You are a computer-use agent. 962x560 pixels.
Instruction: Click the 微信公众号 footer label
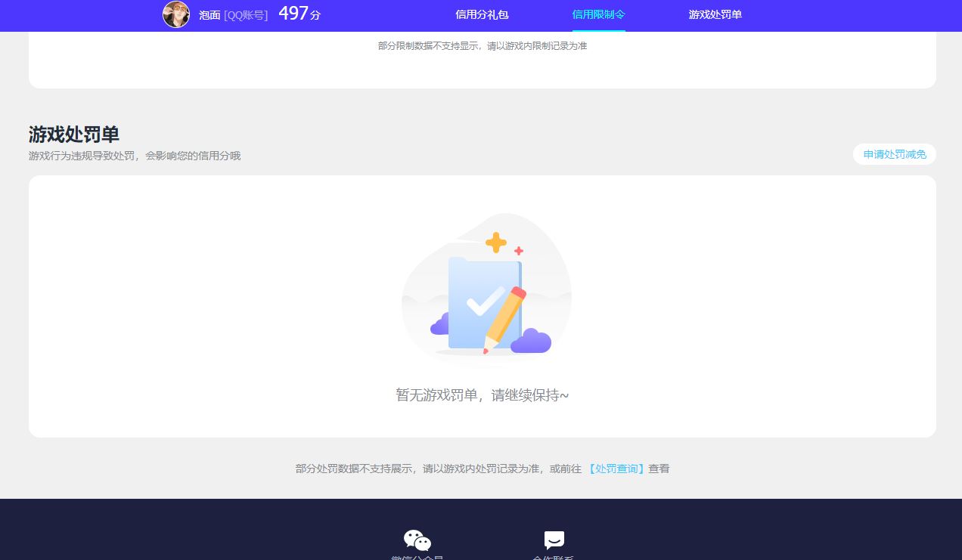(417, 558)
